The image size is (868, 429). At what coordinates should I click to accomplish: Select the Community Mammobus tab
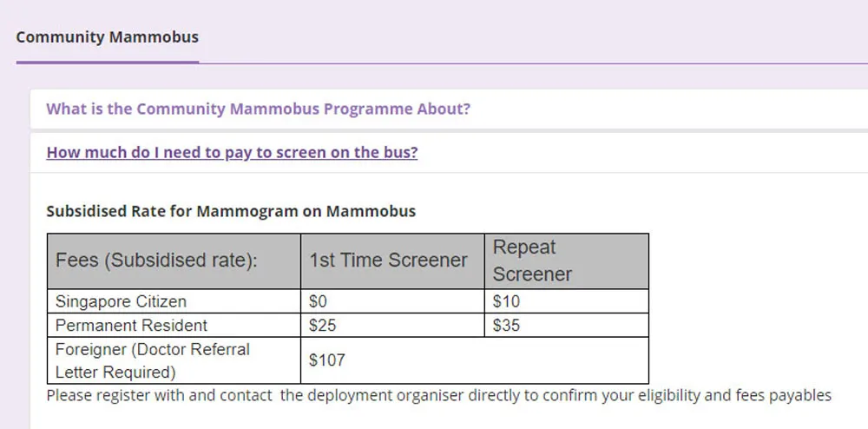108,37
